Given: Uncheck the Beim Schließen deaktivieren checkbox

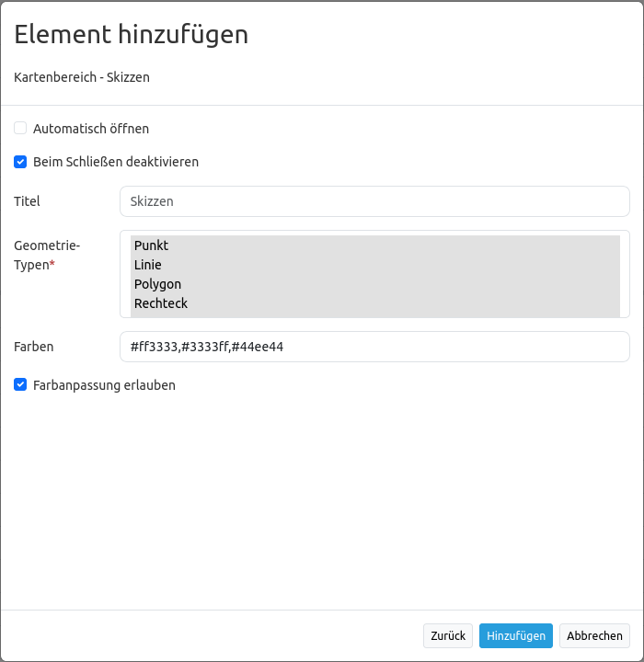Looking at the screenshot, I should click(20, 162).
